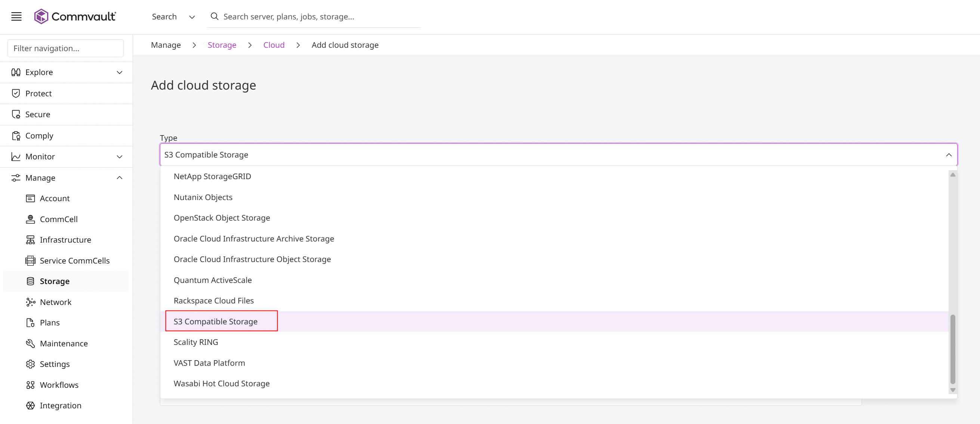
Task: Click the Manage breadcrumb
Action: tap(166, 45)
